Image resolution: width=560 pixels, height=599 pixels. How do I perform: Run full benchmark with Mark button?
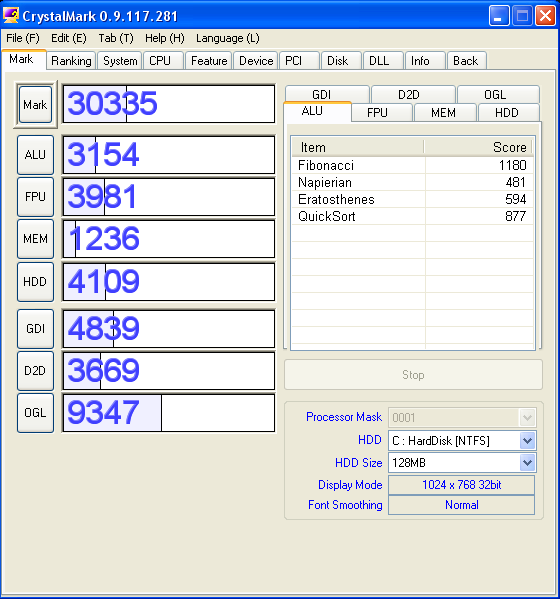35,104
